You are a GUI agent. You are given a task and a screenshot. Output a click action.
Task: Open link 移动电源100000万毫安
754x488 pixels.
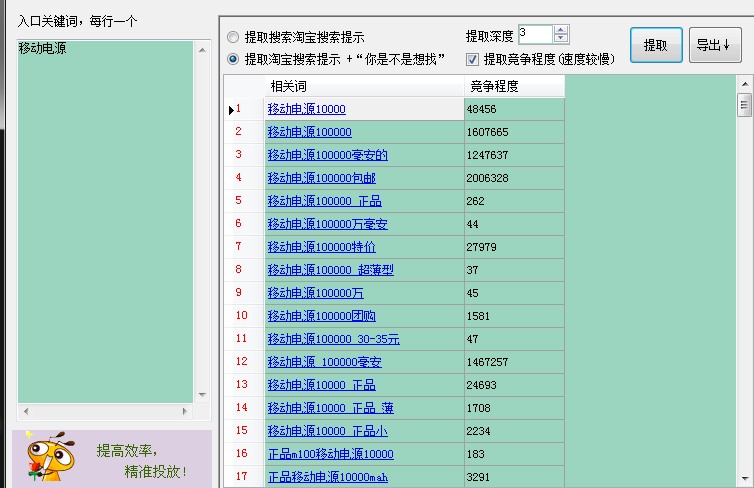[327, 224]
